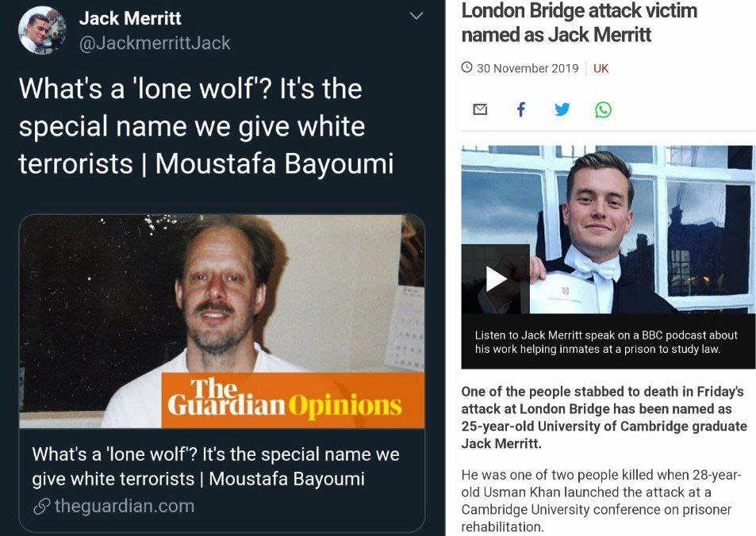Click the podcast caption text box
This screenshot has width=756, height=536.
coord(608,342)
